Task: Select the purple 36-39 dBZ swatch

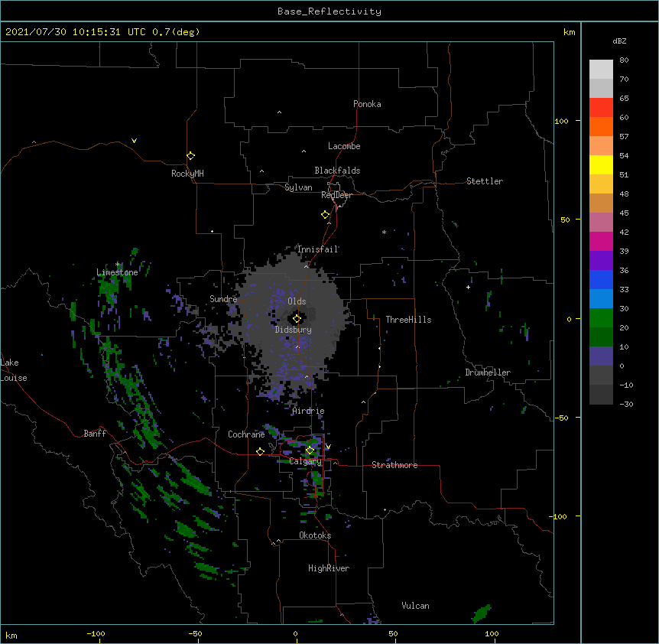Action: pyautogui.click(x=601, y=260)
